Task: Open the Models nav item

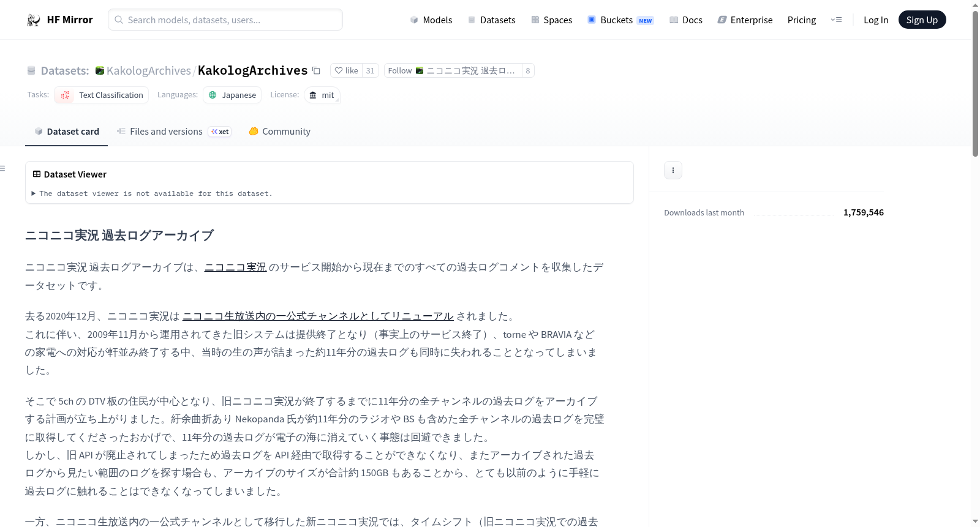Action: click(x=431, y=20)
